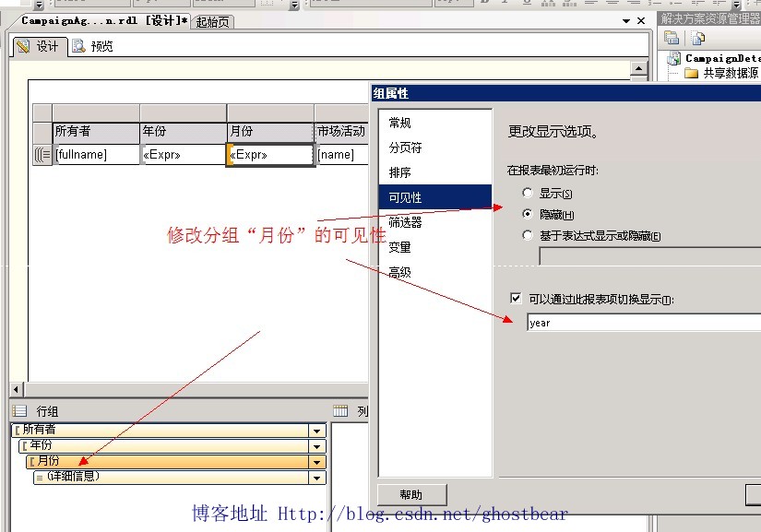761x532 pixels.
Task: Choose 基于表达式显示或隐藏 radio option
Action: [528, 235]
